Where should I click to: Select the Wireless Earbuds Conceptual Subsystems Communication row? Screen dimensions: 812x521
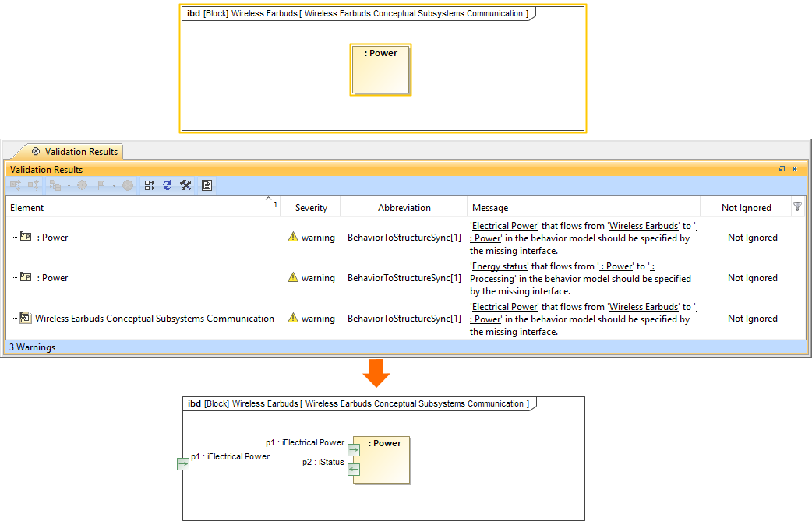click(x=154, y=319)
